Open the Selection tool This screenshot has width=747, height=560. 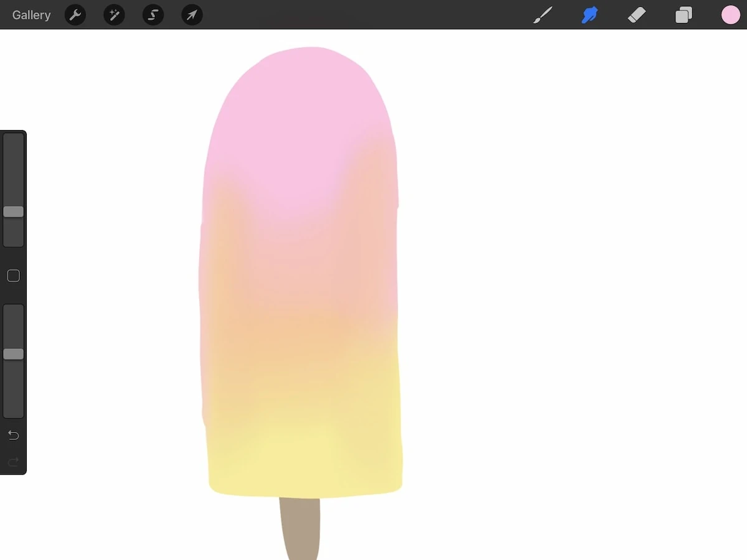click(x=153, y=15)
